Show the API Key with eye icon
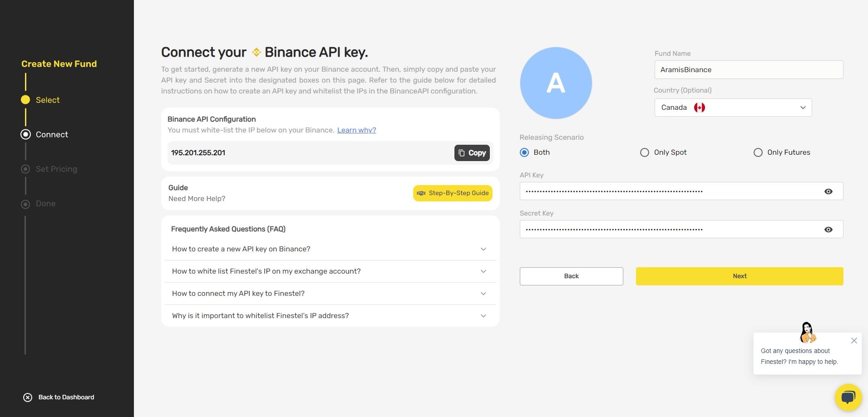Image resolution: width=868 pixels, height=417 pixels. (x=829, y=191)
